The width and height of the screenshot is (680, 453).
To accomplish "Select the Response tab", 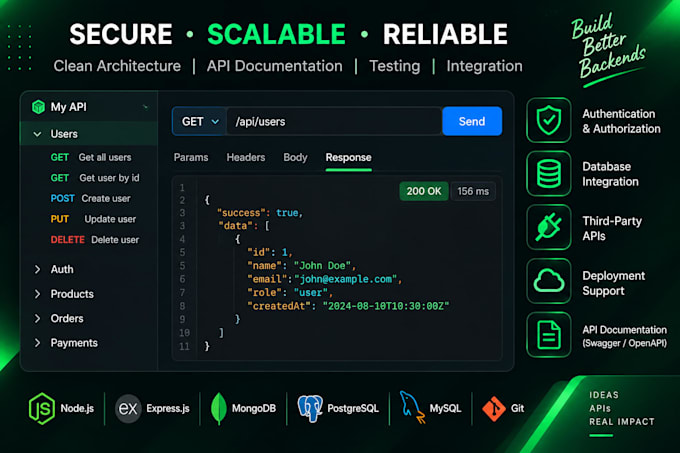I will 348,157.
